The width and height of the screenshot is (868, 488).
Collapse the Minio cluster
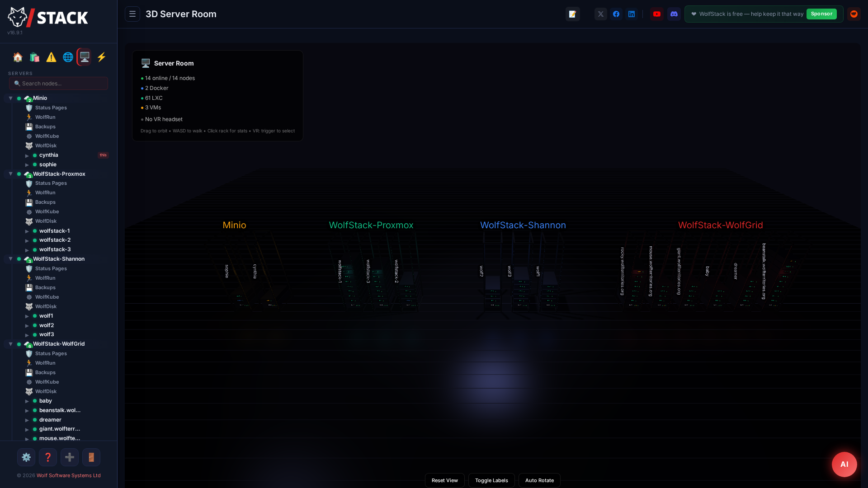click(10, 98)
